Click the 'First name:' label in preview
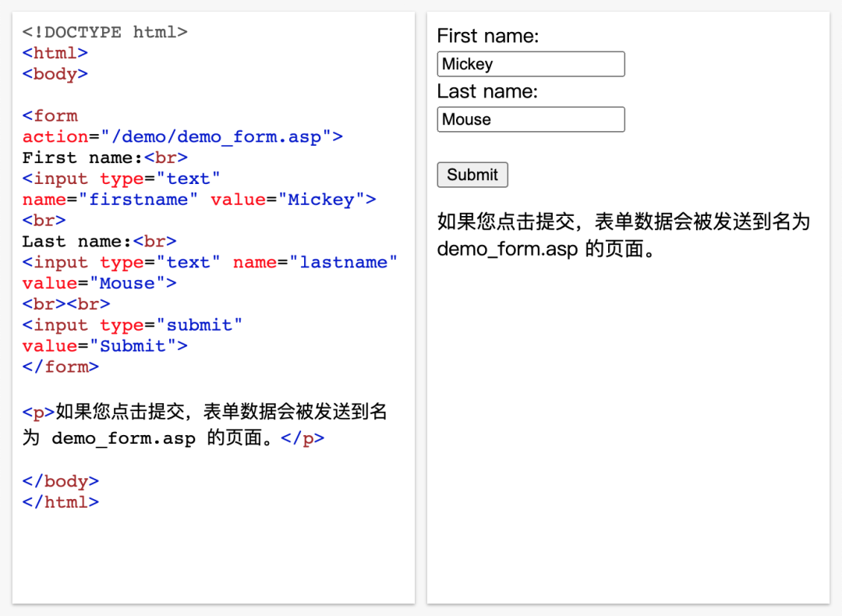The height and width of the screenshot is (616, 842). (487, 36)
